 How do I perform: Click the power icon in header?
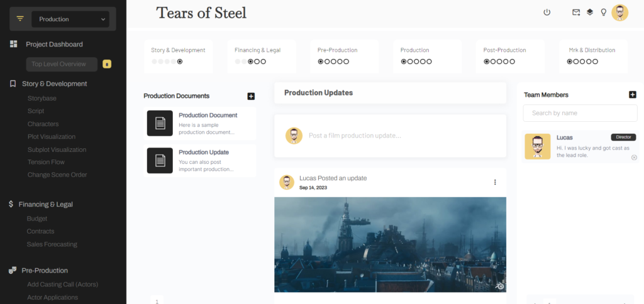click(x=547, y=13)
